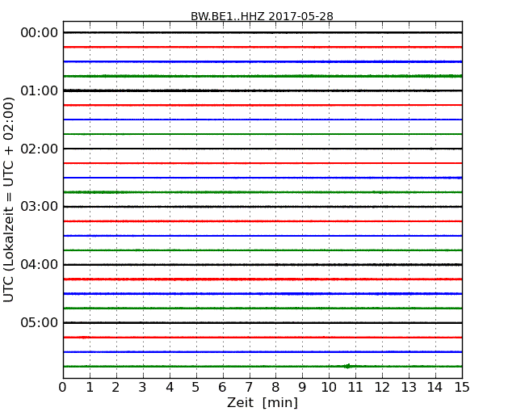The image size is (525, 420).
Task: Click the Zeit [min] axis label
Action: [x=262, y=402]
